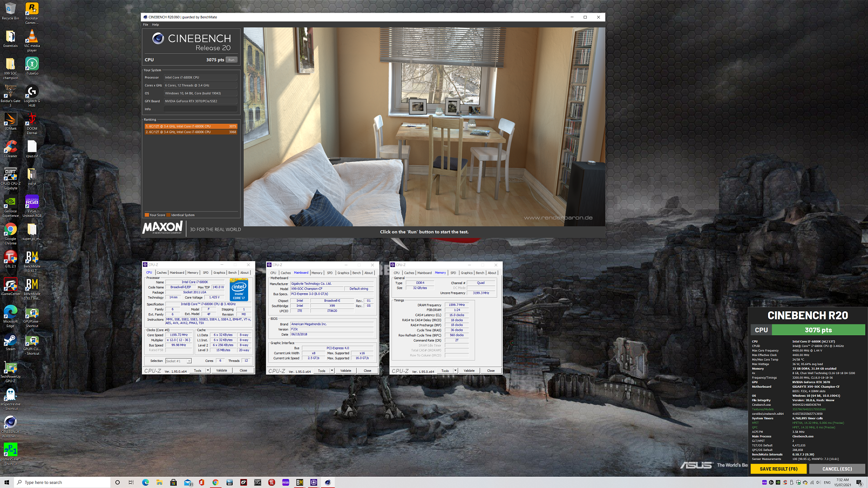The height and width of the screenshot is (488, 868).
Task: Click the 3075 pts score in BenchMate panel
Action: 818,330
